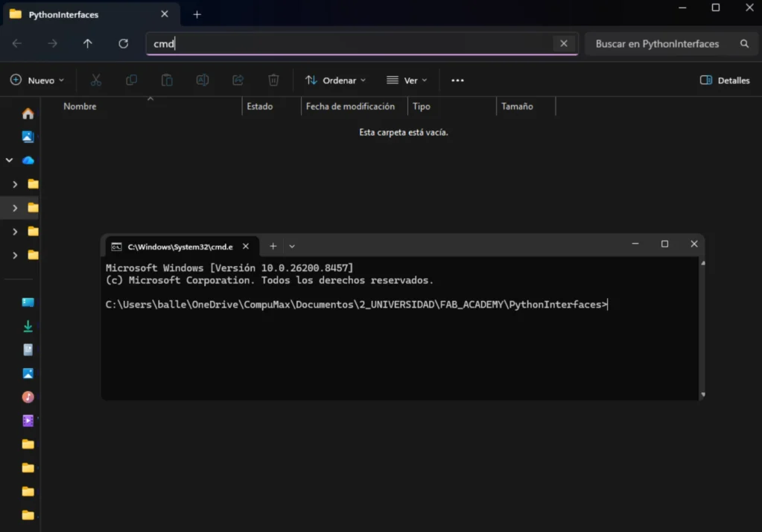Open Videos from the sidebar
Viewport: 762px width, 532px height.
(x=28, y=421)
